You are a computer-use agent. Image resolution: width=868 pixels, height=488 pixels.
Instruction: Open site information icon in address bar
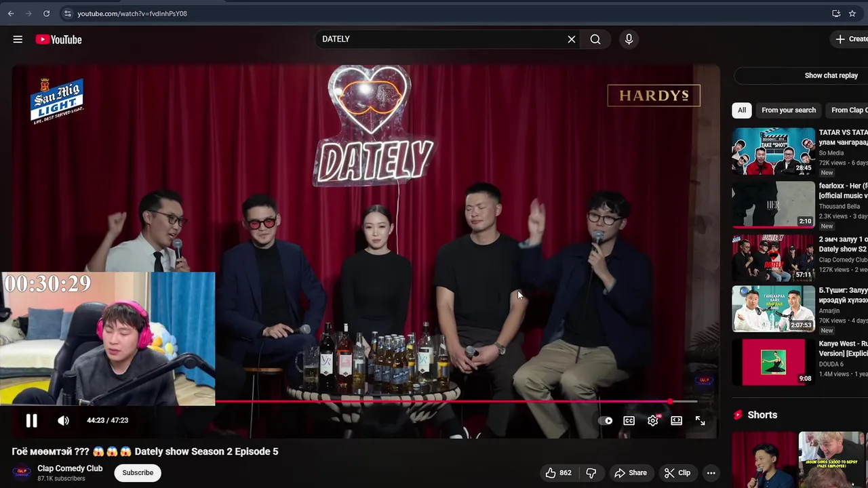pyautogui.click(x=67, y=14)
